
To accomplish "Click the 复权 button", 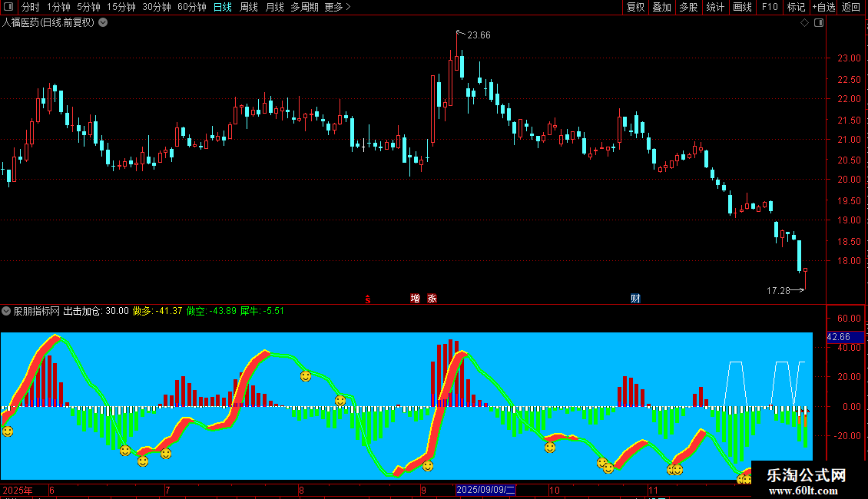I will tap(635, 7).
